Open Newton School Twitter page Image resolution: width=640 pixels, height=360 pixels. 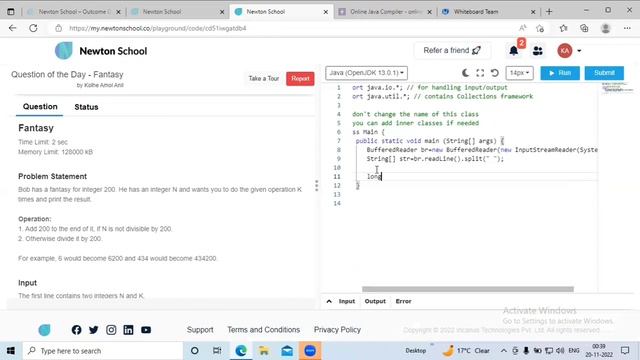(93, 330)
